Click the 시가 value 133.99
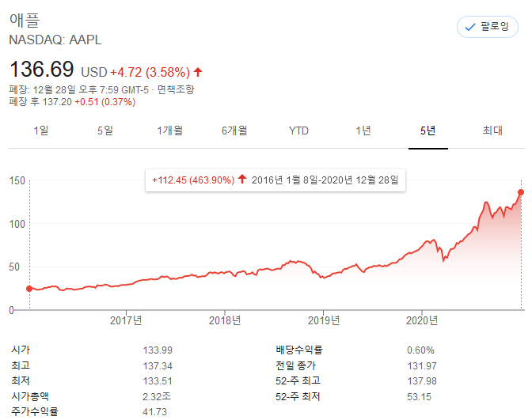This screenshot has height=420, width=532. click(x=158, y=350)
